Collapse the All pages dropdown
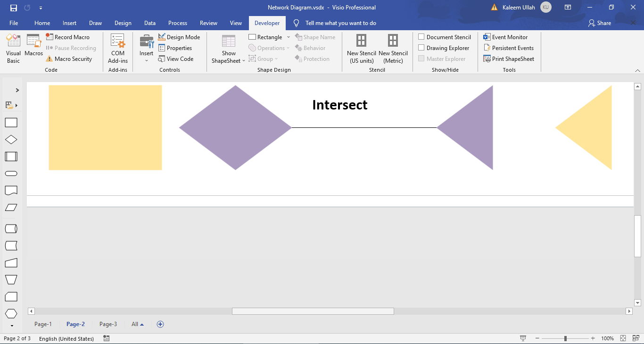Screen dimensions: 644x344 (142, 324)
